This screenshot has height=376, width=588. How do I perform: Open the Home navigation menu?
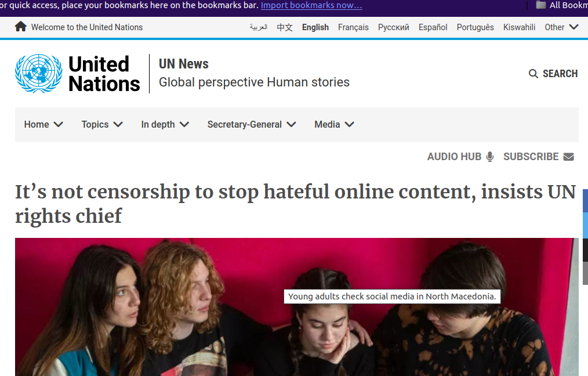tap(43, 125)
